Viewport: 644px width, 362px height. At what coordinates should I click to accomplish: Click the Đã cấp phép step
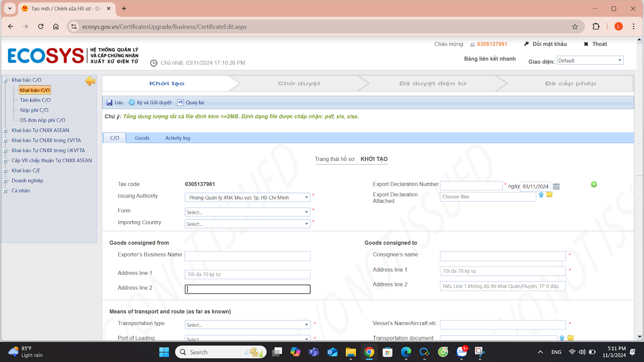pos(570,83)
